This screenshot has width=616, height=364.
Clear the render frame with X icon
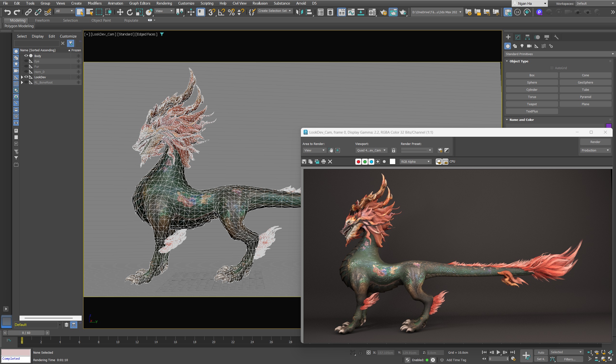[x=330, y=161]
